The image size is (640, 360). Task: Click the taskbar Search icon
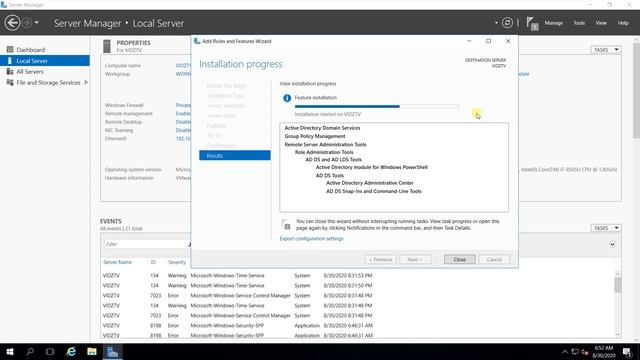point(30,351)
